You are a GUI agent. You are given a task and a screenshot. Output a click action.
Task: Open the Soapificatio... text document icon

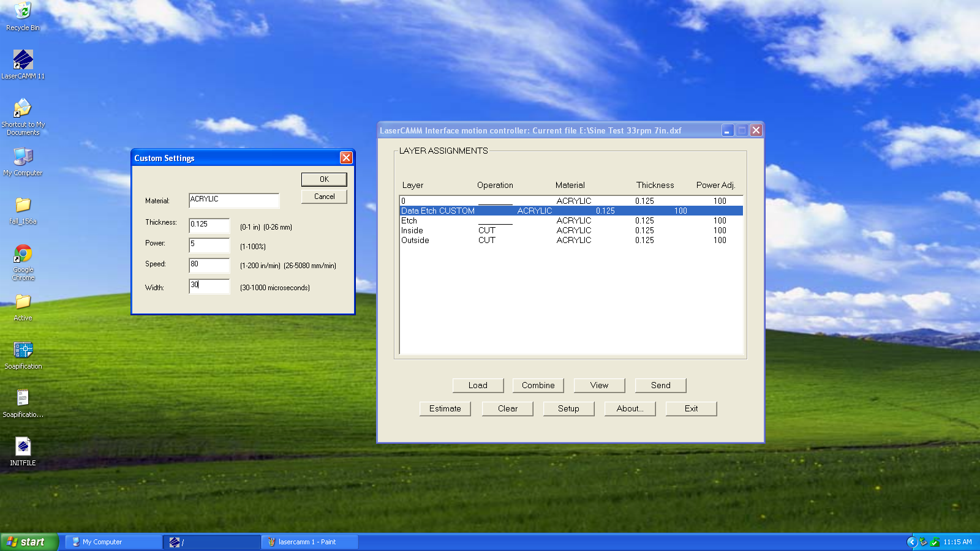pyautogui.click(x=23, y=403)
